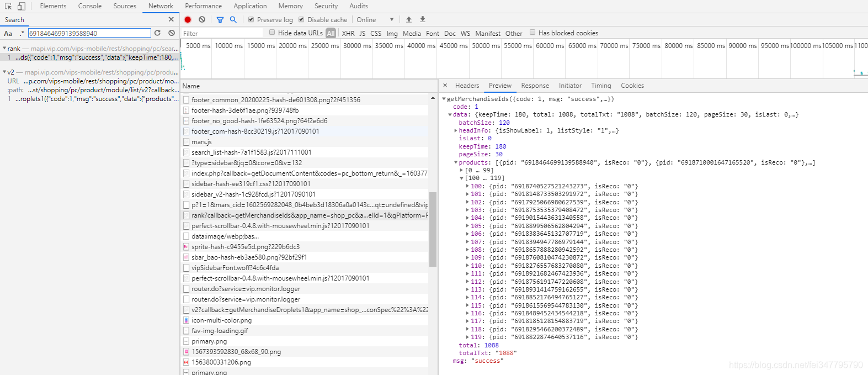
Task: Filter requests by Img type
Action: (392, 33)
